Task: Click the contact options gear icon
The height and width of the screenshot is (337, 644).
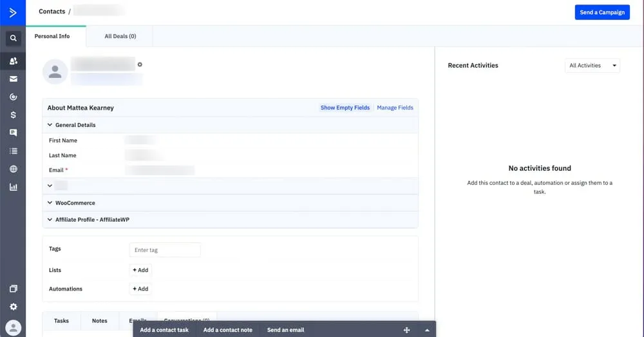Action: (x=140, y=64)
